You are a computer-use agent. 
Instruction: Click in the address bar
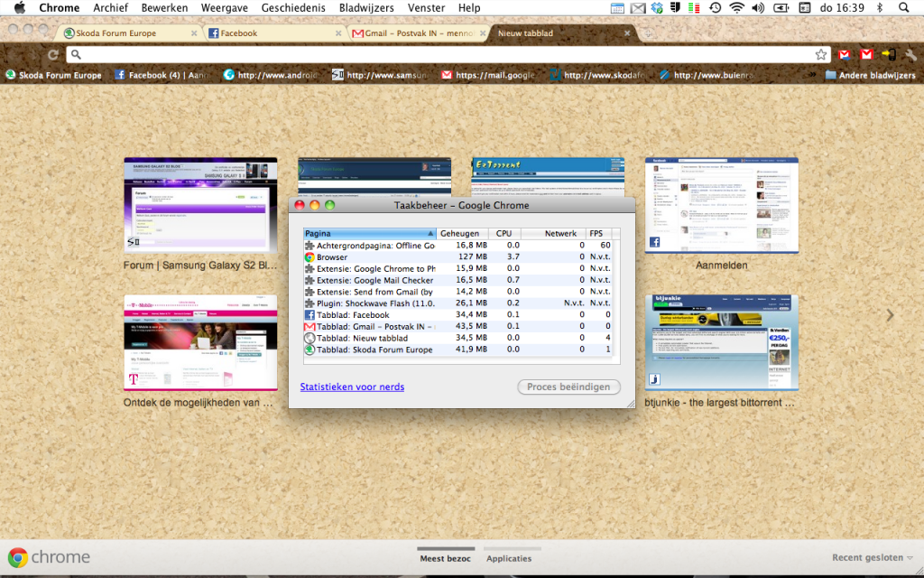[448, 55]
